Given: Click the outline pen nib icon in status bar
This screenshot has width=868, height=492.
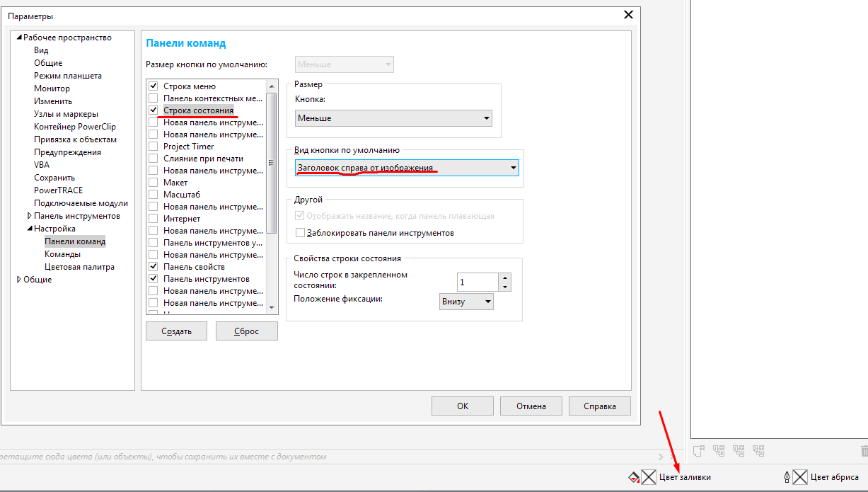Looking at the screenshot, I should point(787,477).
